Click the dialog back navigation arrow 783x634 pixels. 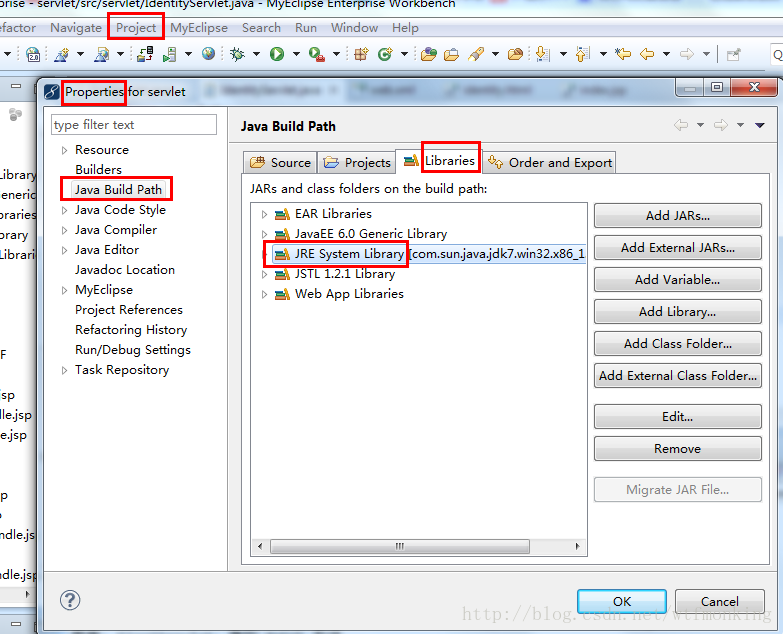pyautogui.click(x=681, y=125)
